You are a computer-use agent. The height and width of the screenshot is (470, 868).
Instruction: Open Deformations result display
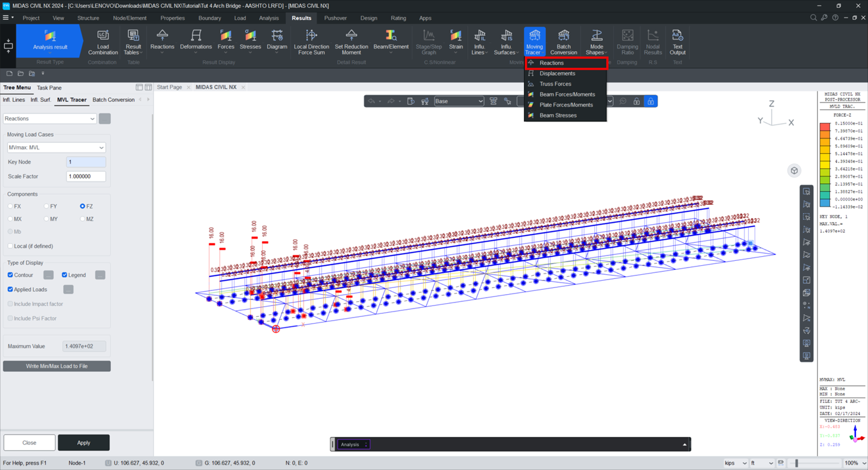tap(196, 41)
